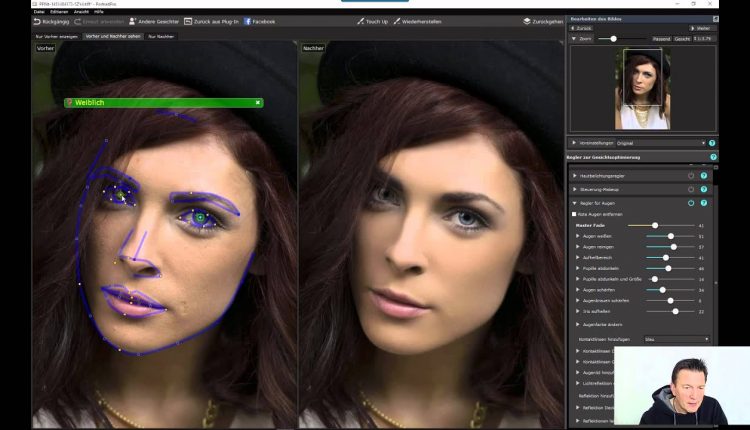Open the Datei menu
Viewport: 750px width, 430px height.
tap(39, 11)
